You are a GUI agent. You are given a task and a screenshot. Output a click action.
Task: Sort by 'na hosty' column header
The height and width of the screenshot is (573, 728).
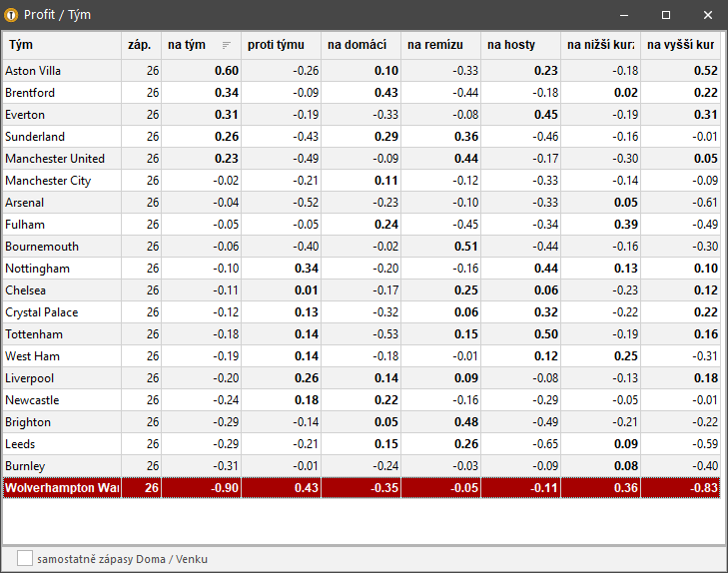(519, 45)
